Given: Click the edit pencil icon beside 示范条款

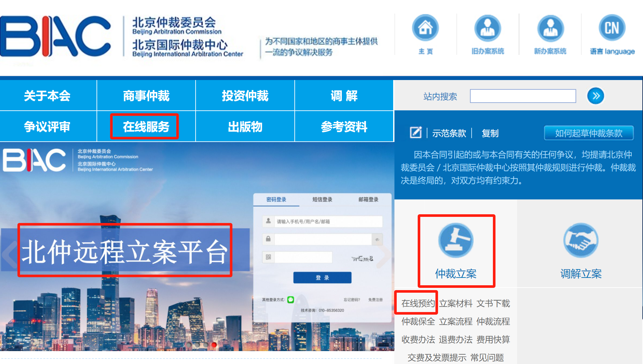Looking at the screenshot, I should click(416, 133).
